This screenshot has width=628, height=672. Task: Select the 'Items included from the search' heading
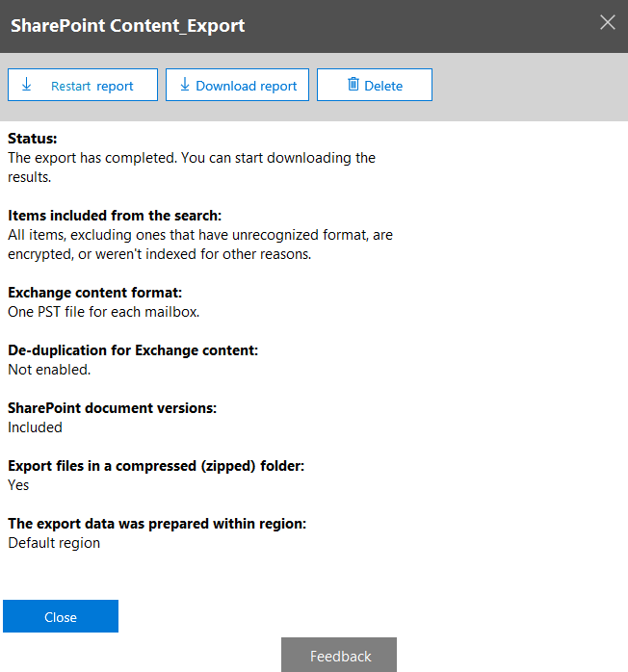[115, 216]
